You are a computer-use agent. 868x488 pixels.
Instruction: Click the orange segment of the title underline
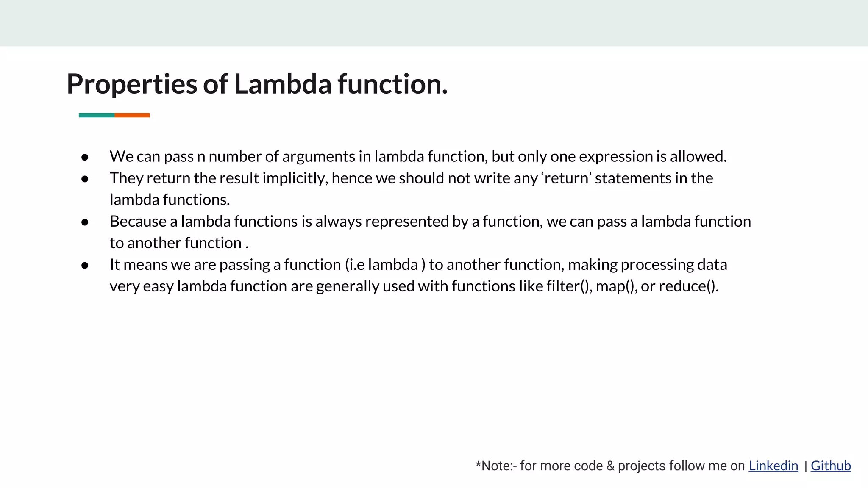pos(132,115)
